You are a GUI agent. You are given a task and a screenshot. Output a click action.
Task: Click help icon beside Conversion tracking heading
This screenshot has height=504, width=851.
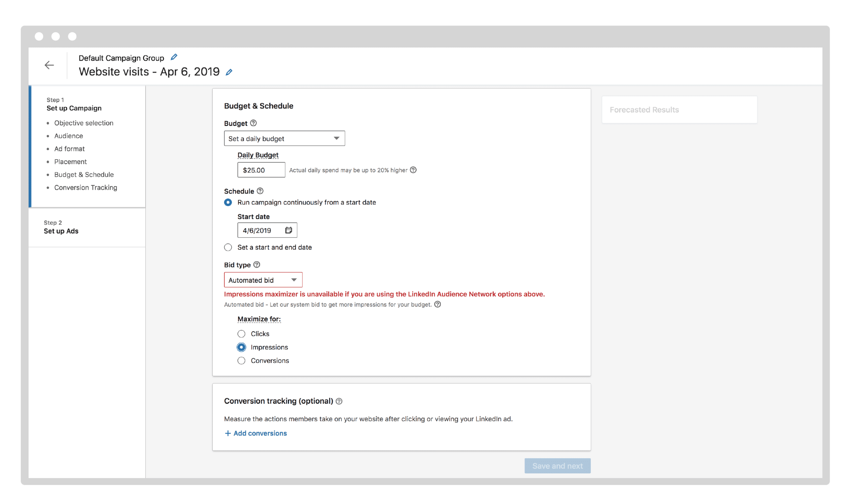[x=339, y=401]
